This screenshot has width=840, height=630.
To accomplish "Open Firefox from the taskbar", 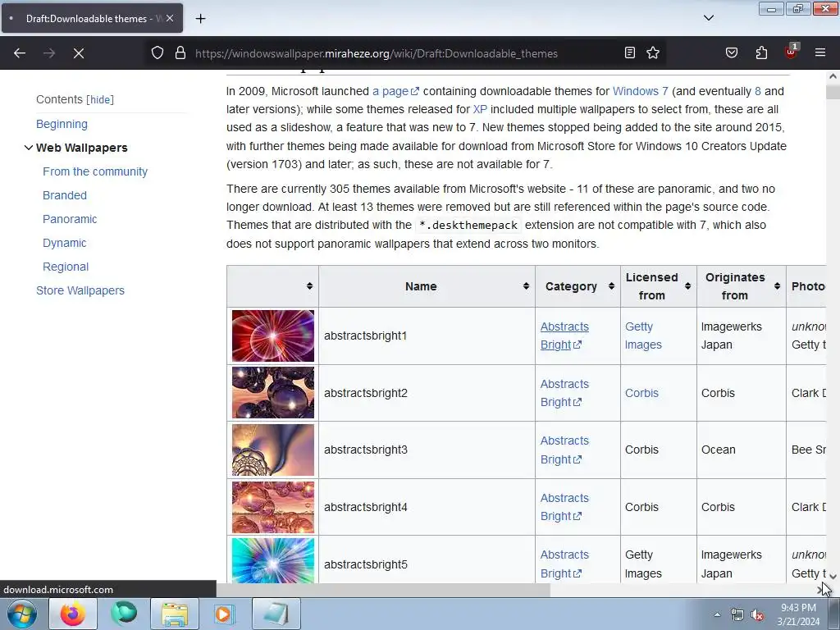I will [x=73, y=614].
